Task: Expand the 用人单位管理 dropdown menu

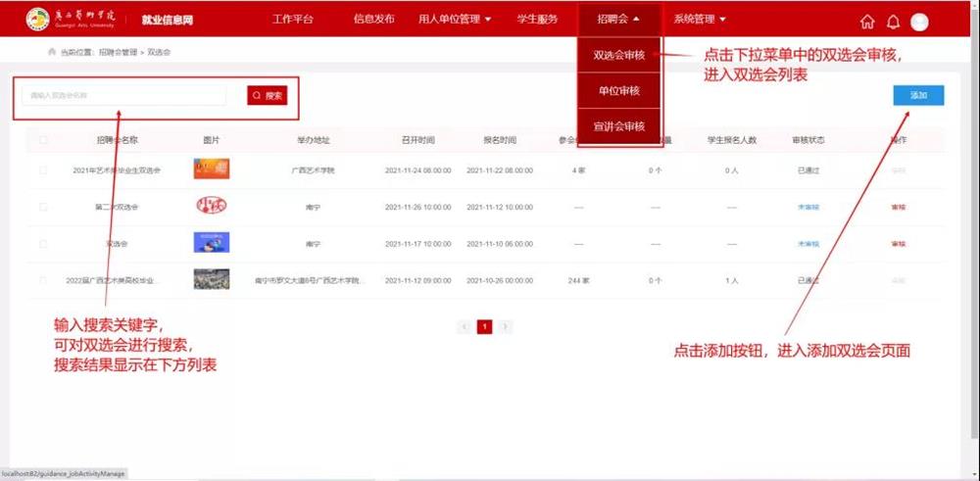Action: (x=454, y=19)
